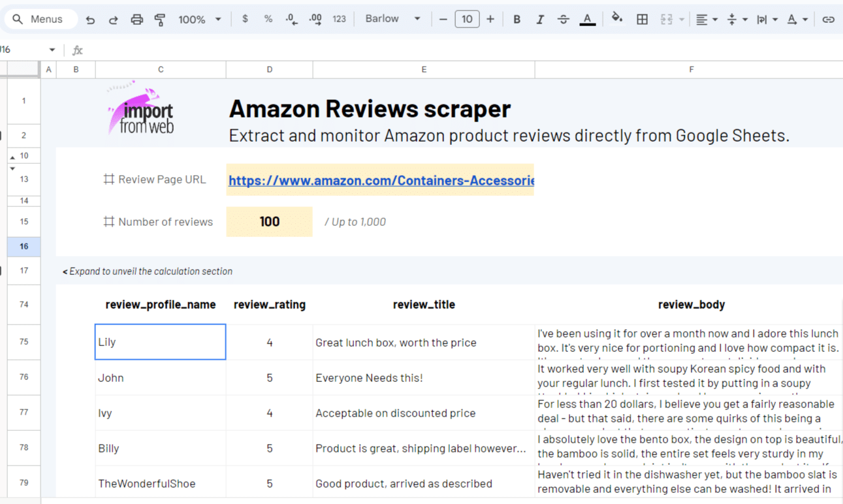Toggle italic formatting
Image resolution: width=843 pixels, height=504 pixels.
tap(539, 20)
